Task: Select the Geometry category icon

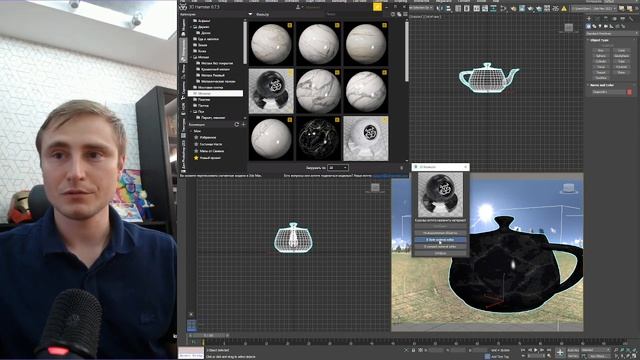Action: point(589,27)
